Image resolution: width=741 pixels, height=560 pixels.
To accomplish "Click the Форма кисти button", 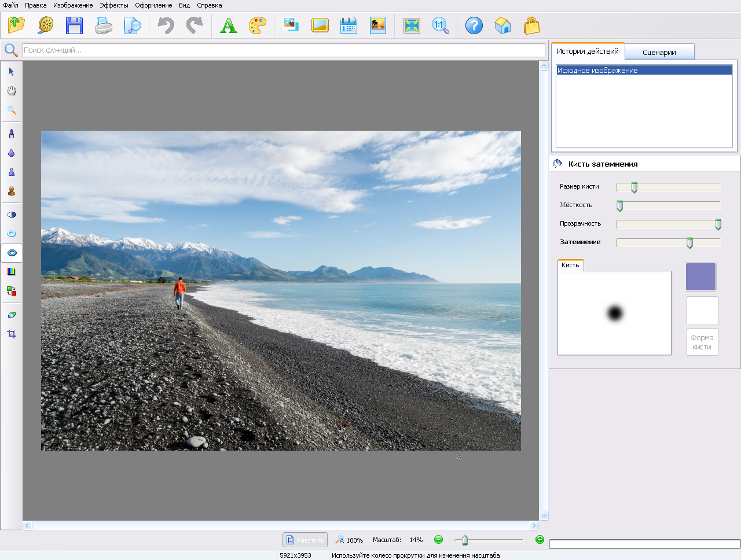I will [x=702, y=342].
